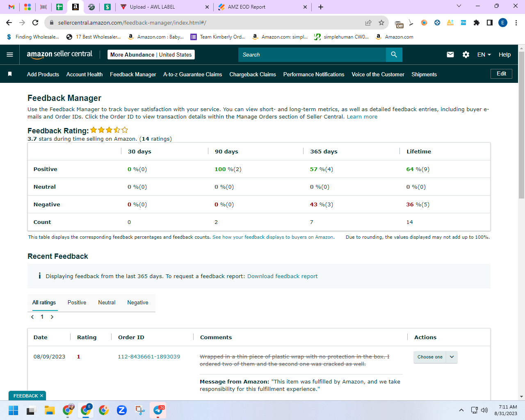Open the Chrome three-dot menu
525x420 pixels.
tap(516, 23)
